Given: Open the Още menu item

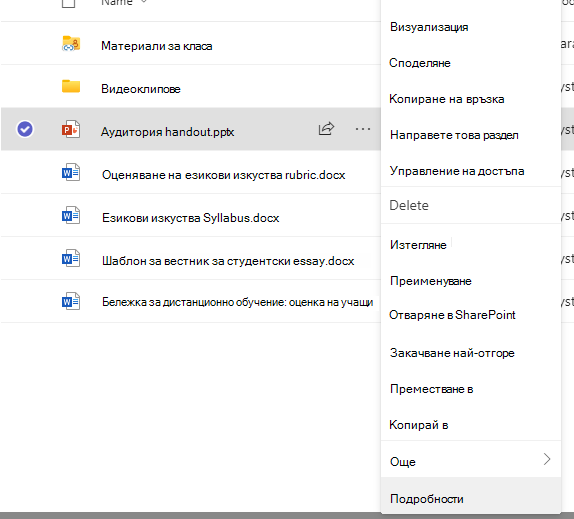Looking at the screenshot, I should pos(471,459).
